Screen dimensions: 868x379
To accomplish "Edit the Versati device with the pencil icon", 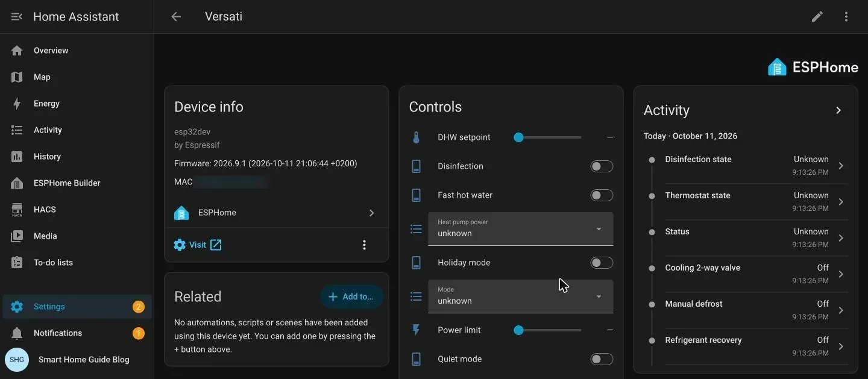I will click(817, 17).
